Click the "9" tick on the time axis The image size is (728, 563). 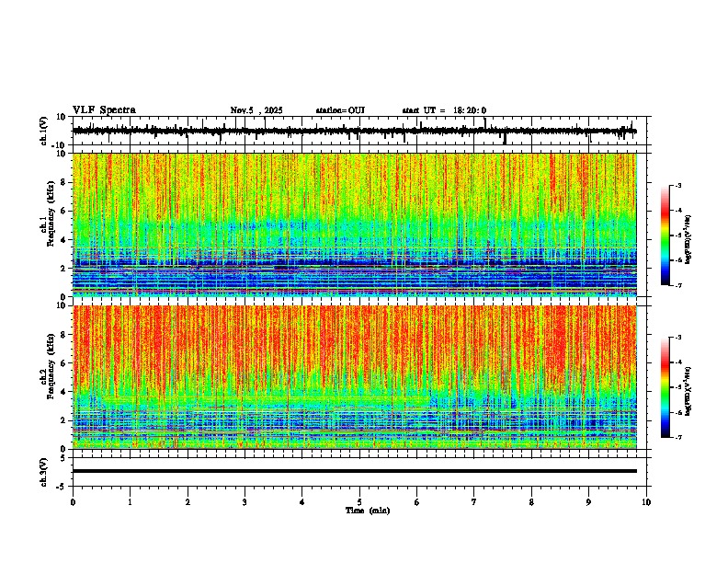click(588, 502)
